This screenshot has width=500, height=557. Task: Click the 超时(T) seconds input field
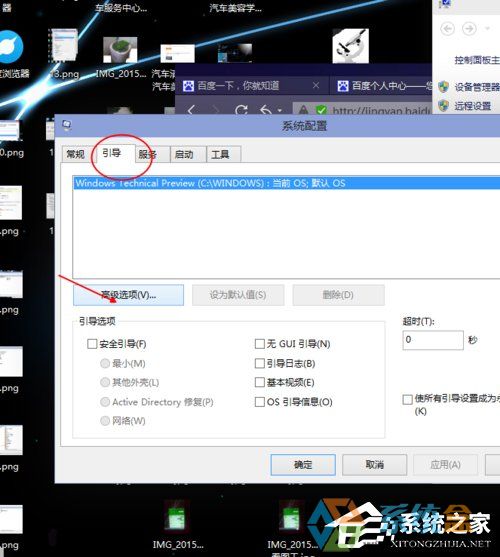click(x=433, y=340)
